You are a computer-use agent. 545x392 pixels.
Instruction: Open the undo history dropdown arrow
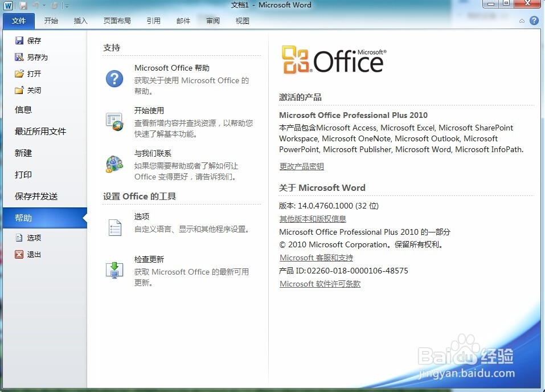pyautogui.click(x=44, y=6)
